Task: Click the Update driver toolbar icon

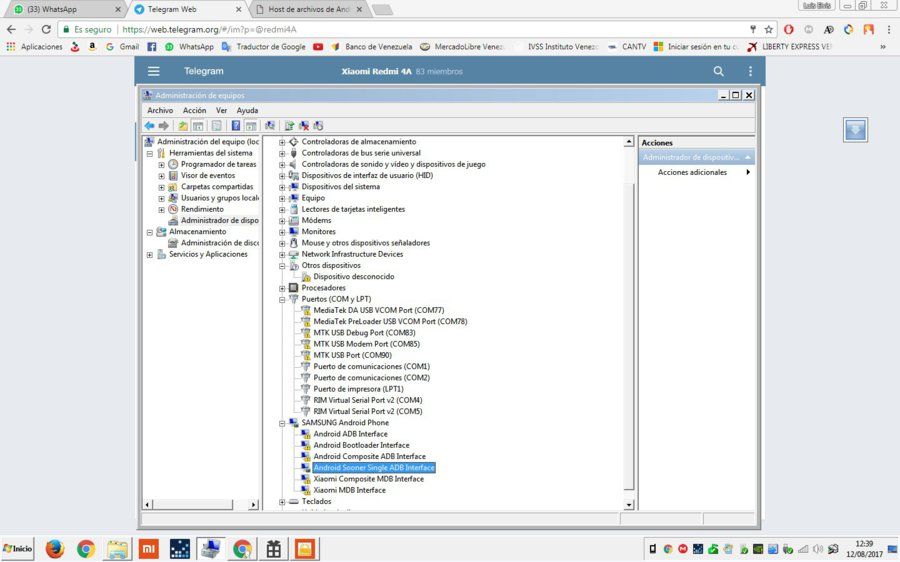Action: (x=289, y=126)
